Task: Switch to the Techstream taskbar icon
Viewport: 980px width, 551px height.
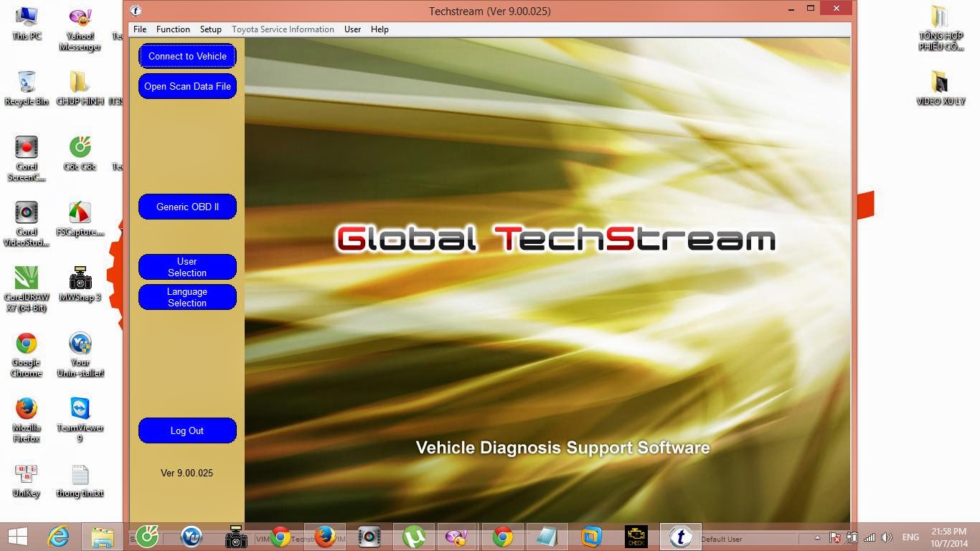Action: (680, 537)
